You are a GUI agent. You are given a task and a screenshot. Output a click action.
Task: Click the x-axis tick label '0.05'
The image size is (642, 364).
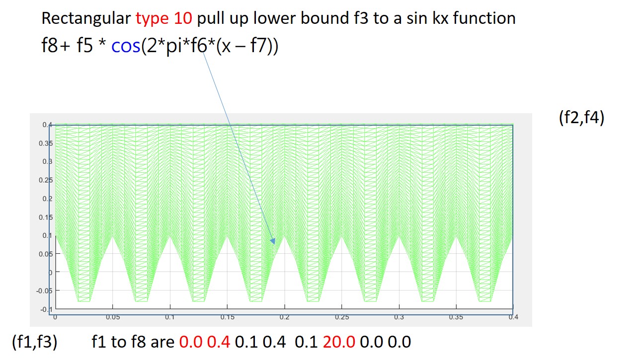[x=112, y=317]
